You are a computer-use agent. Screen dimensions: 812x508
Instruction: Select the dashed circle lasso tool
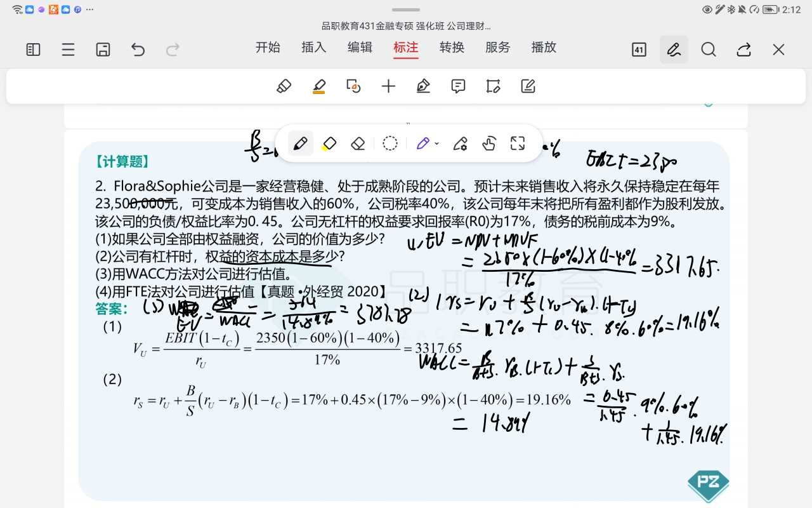point(390,144)
